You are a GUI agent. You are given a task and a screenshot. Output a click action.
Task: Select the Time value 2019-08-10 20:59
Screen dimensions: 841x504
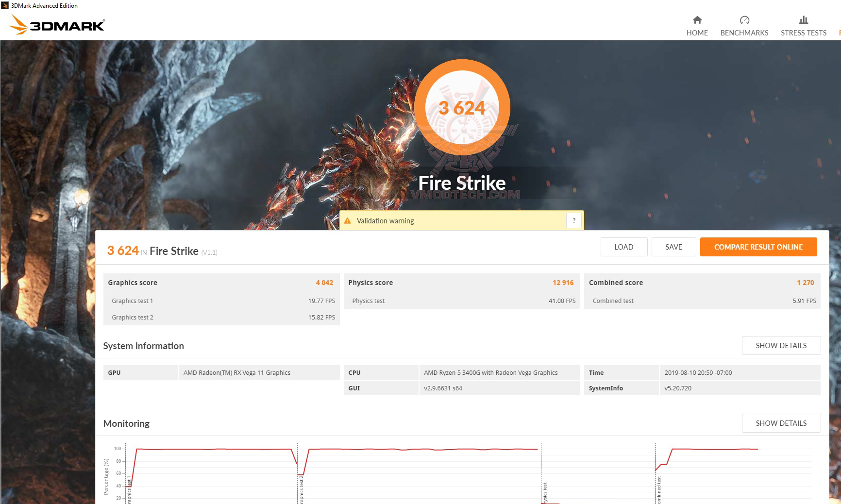tap(698, 373)
